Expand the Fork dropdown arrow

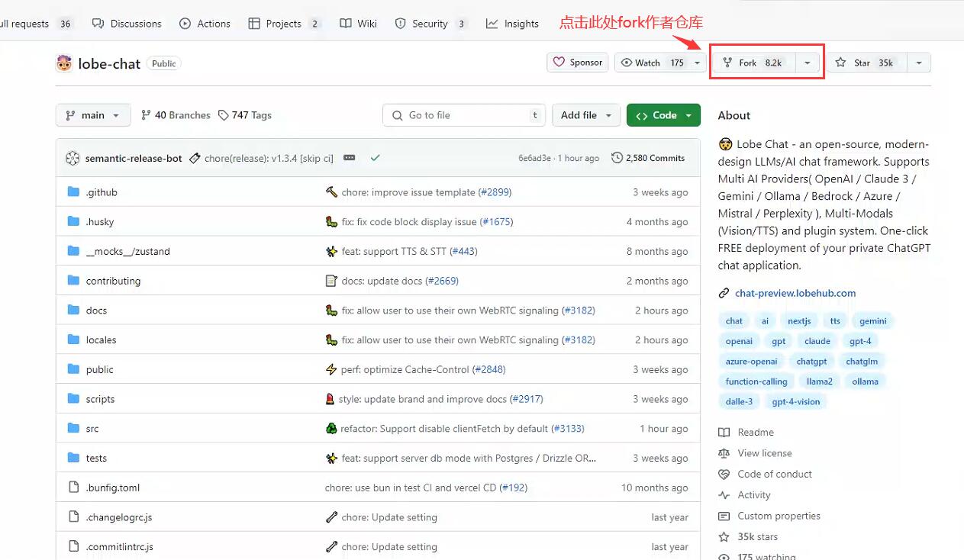808,63
